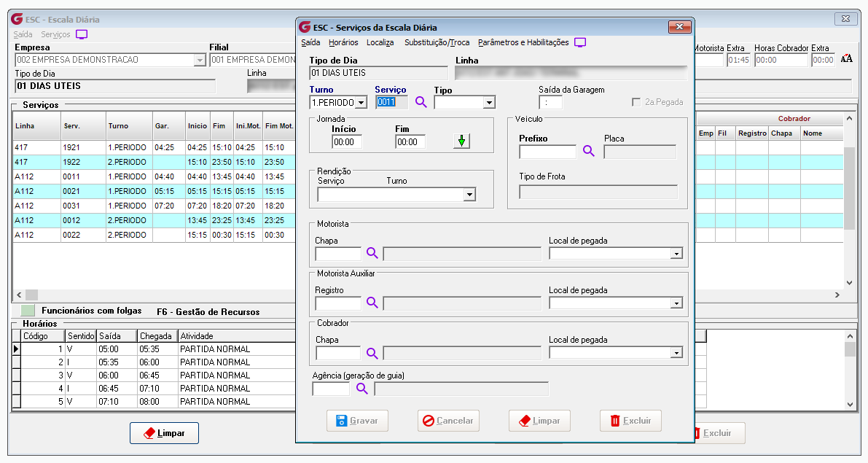Click the green down-arrow in Jornada
The image size is (868, 463).
tap(461, 141)
